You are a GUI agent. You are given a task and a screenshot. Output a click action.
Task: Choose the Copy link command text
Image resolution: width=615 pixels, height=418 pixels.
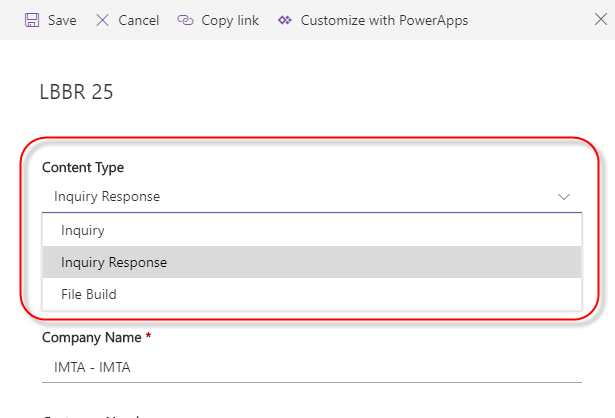[x=230, y=20]
